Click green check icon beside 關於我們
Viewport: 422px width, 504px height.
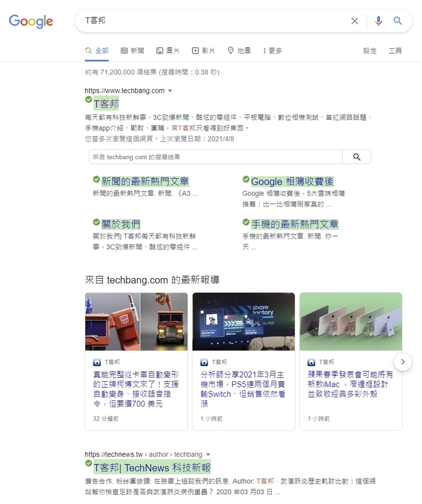point(96,222)
